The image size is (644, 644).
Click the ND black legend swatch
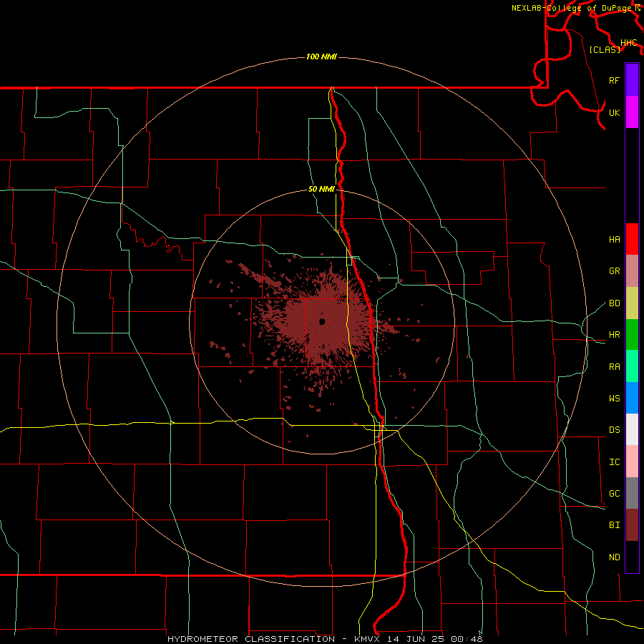click(x=632, y=557)
